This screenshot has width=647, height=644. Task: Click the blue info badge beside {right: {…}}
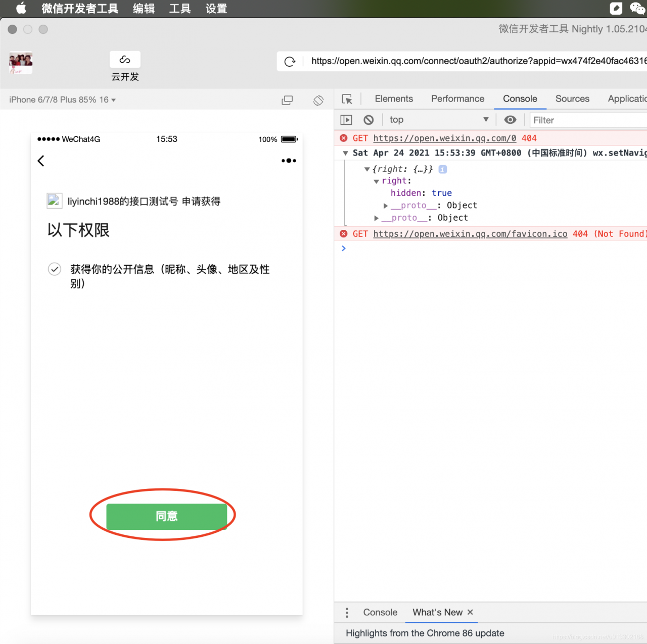443,169
